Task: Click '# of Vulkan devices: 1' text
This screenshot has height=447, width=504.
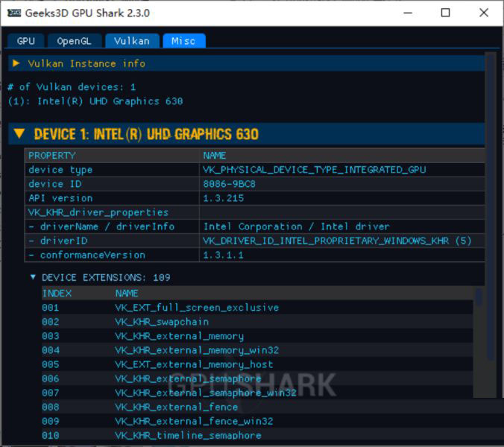Action: point(72,87)
